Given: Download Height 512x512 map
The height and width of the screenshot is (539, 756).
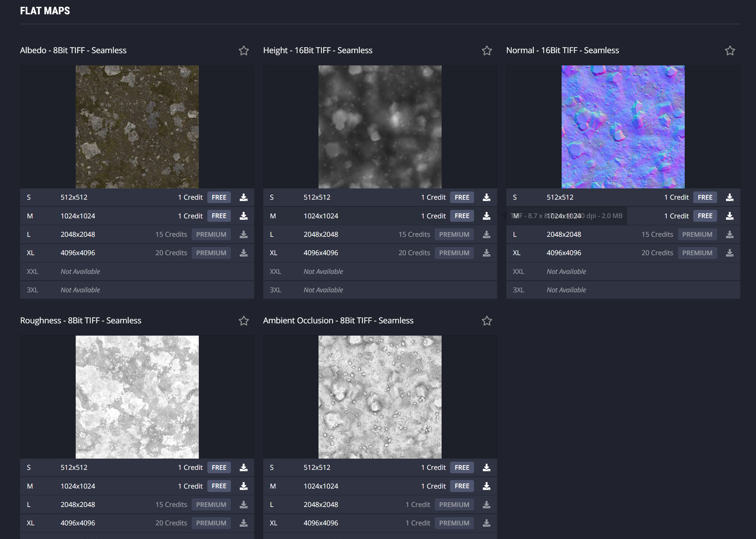Looking at the screenshot, I should tap(487, 198).
